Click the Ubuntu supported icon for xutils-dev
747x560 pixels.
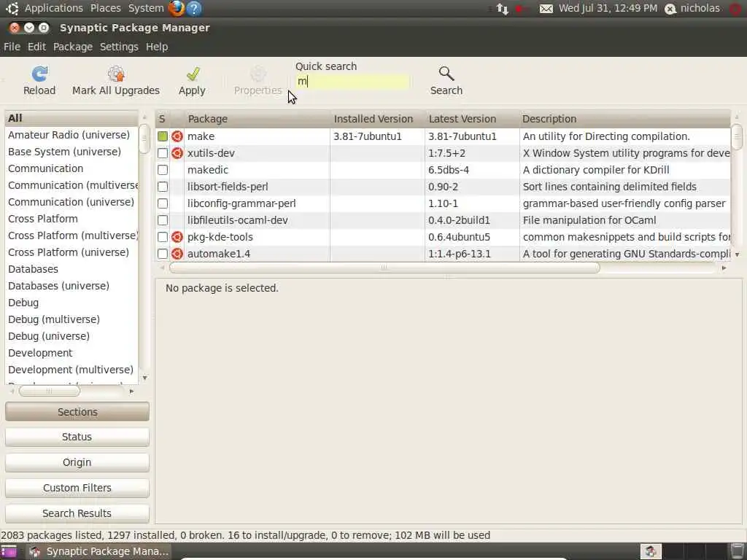(177, 153)
